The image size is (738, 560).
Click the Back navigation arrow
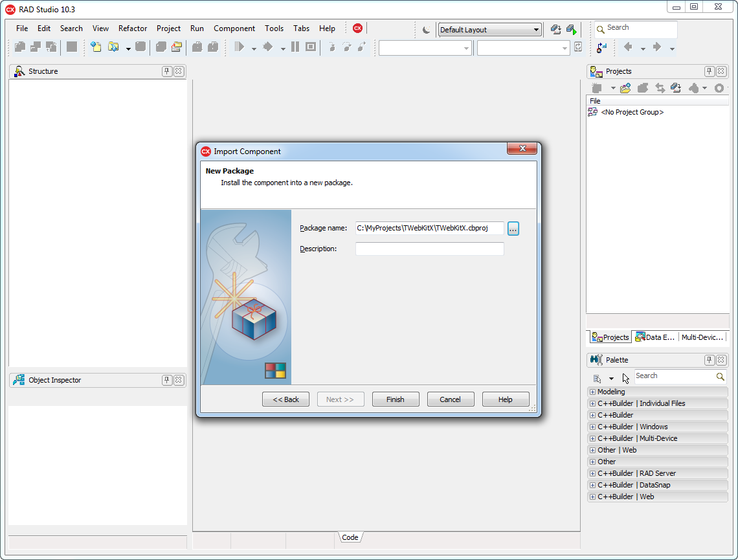[628, 47]
